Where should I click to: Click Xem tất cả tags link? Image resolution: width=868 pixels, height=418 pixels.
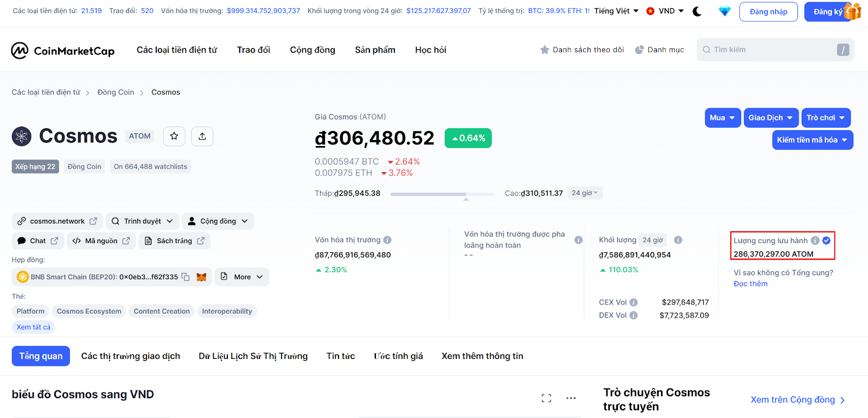33,327
